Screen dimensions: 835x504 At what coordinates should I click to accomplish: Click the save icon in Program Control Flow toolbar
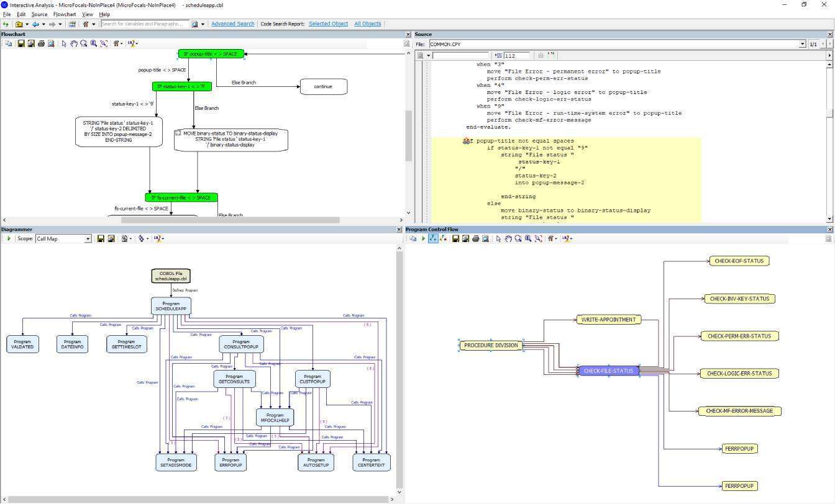click(x=455, y=238)
